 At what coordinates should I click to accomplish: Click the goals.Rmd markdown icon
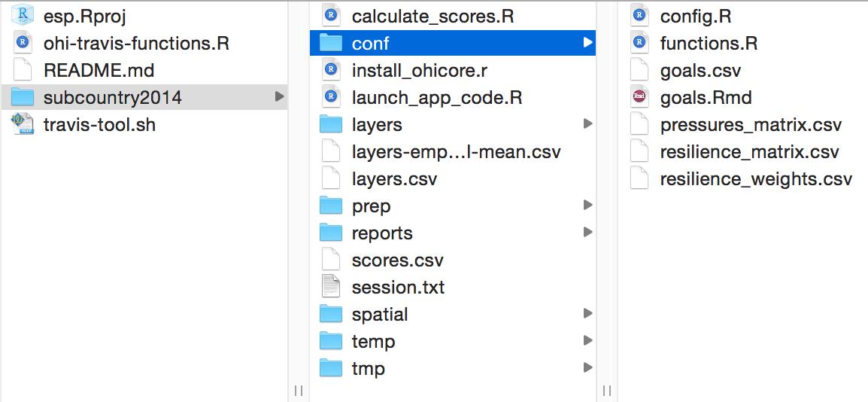639,97
